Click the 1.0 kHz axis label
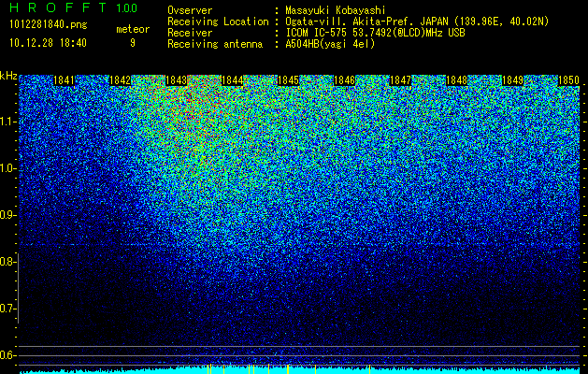Image resolution: width=588 pixels, height=374 pixels. [7, 169]
